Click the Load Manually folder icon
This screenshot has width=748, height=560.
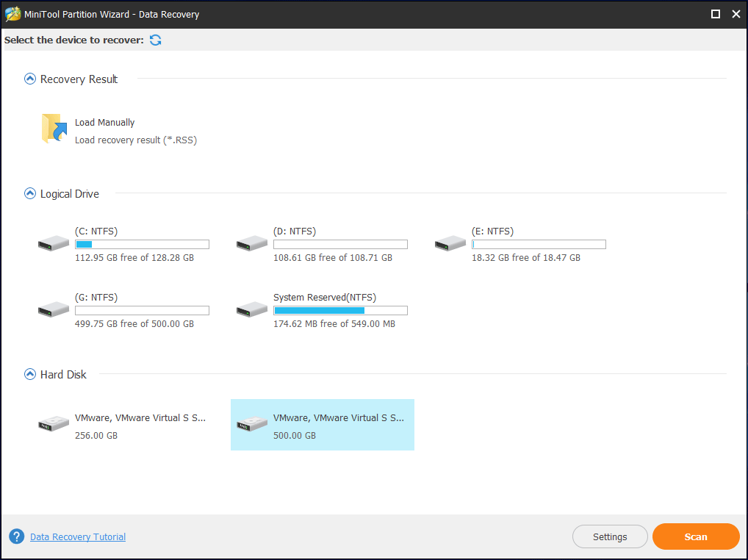[x=54, y=129]
